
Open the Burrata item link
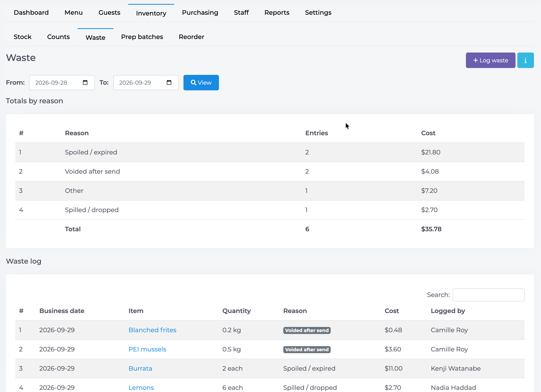point(140,368)
